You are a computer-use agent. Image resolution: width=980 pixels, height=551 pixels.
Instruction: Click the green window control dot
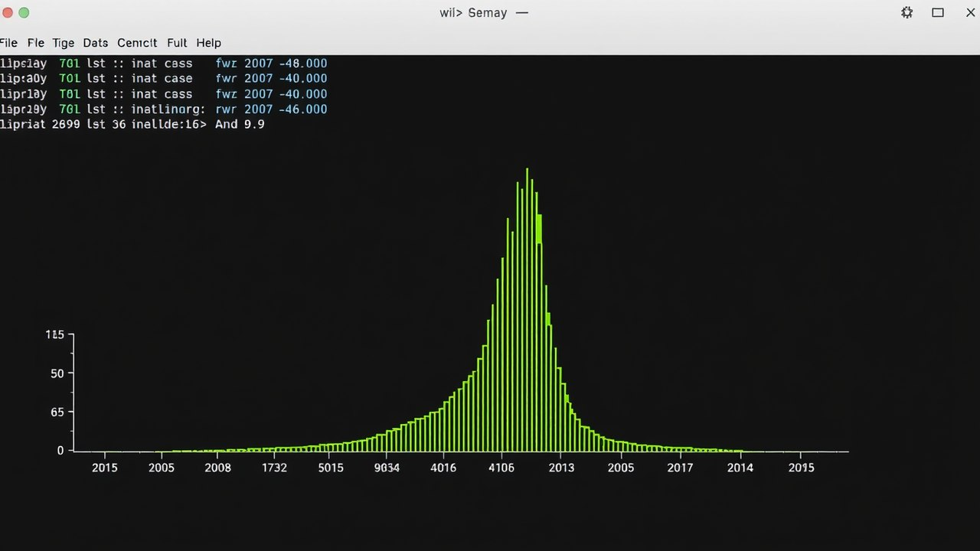(24, 13)
